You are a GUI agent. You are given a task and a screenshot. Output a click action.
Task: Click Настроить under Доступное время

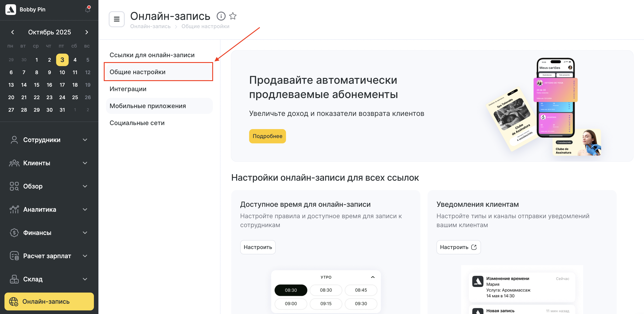point(258,247)
